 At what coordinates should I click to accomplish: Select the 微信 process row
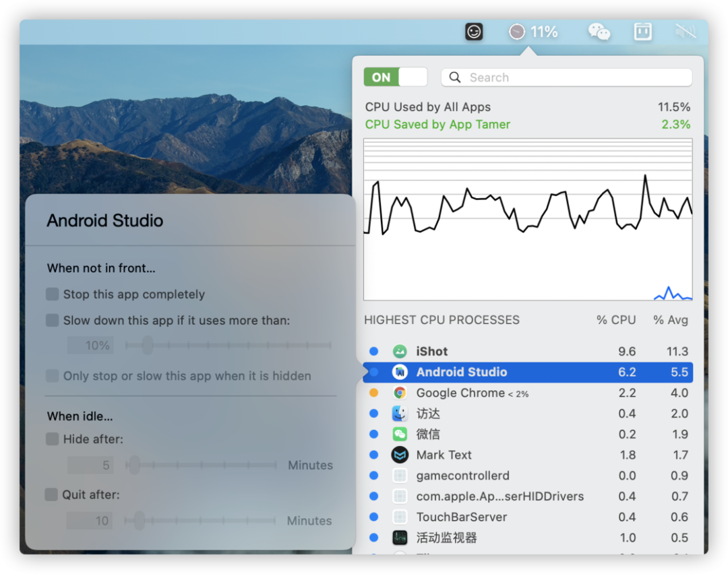[x=528, y=435]
